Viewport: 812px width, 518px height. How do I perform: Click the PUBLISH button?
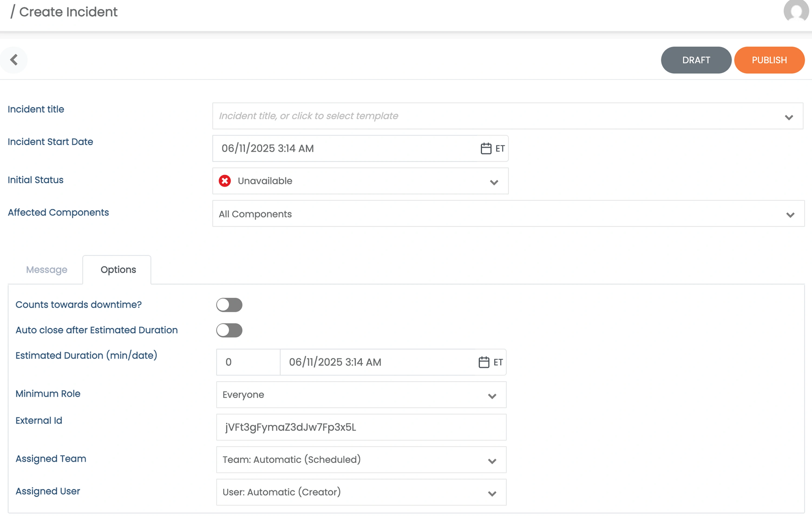769,60
